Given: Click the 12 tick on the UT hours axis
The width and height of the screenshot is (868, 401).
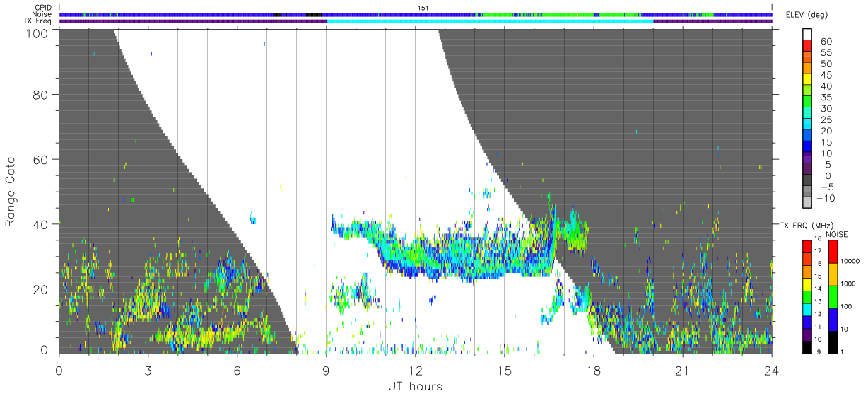Looking at the screenshot, I should pos(415,370).
